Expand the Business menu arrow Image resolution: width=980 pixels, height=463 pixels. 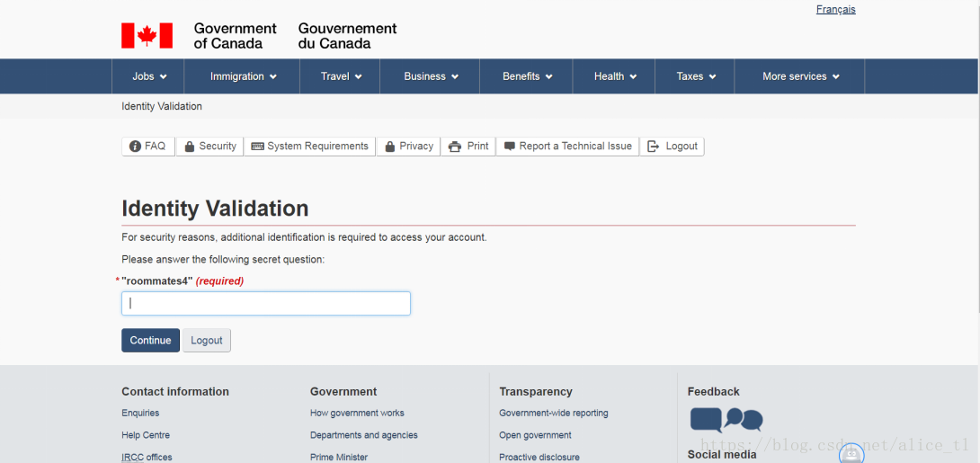pos(455,76)
